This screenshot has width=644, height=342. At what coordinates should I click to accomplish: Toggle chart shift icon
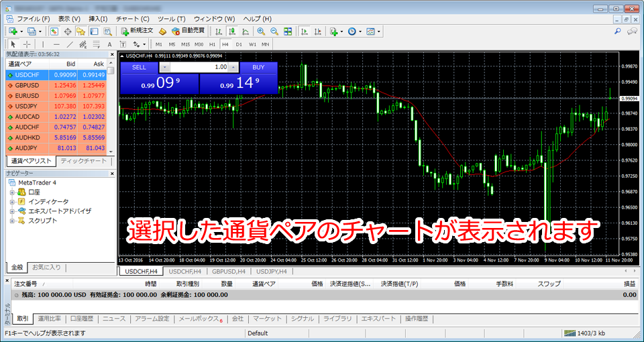(x=317, y=32)
